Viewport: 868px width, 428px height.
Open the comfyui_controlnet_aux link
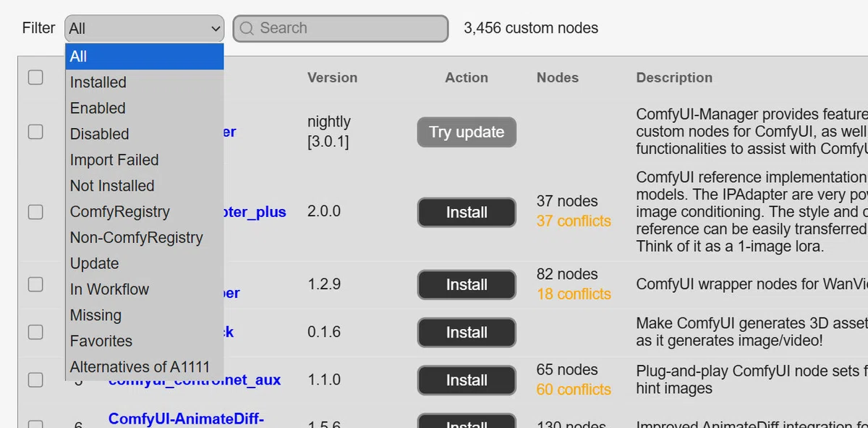click(x=195, y=380)
